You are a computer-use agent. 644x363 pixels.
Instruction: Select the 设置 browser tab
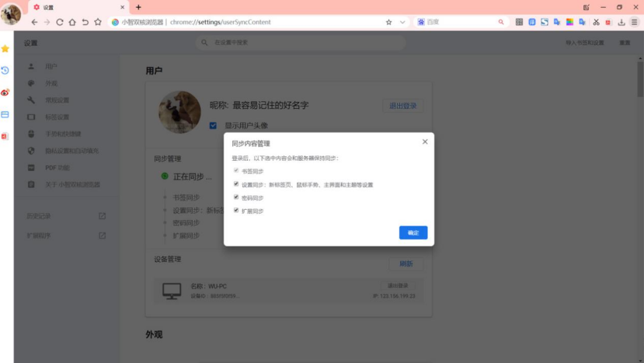[78, 8]
